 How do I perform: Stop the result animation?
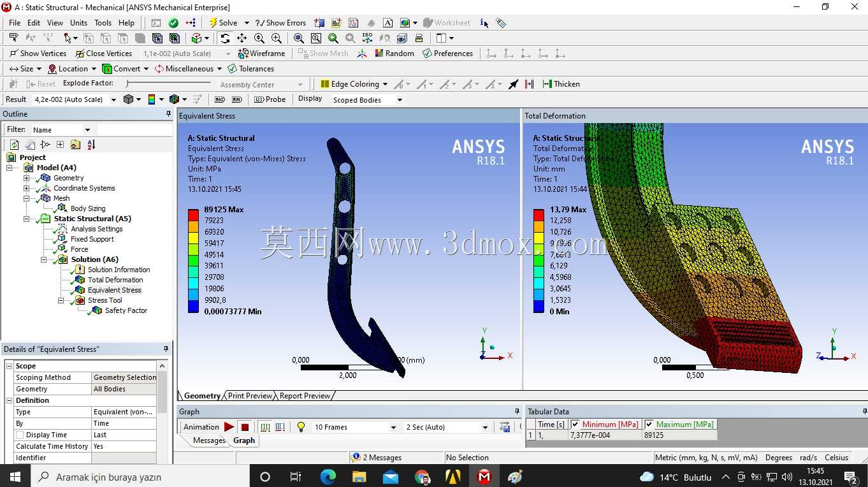[x=245, y=427]
